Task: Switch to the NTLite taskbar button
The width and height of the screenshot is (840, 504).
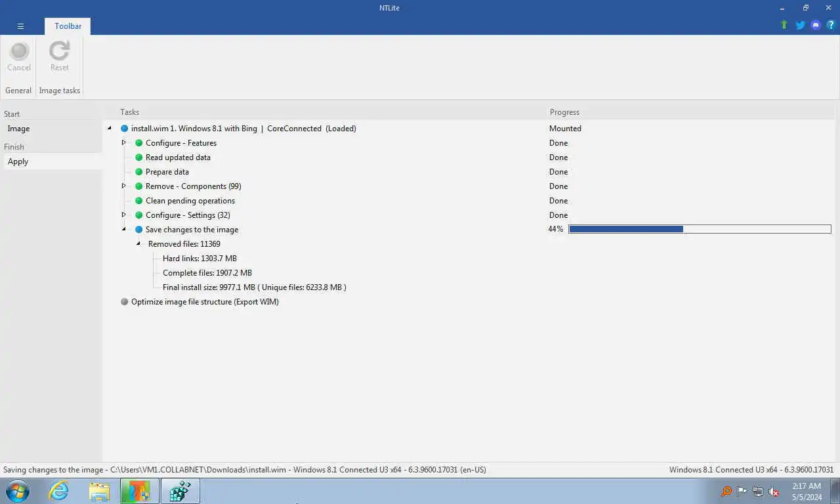Action: [x=139, y=491]
